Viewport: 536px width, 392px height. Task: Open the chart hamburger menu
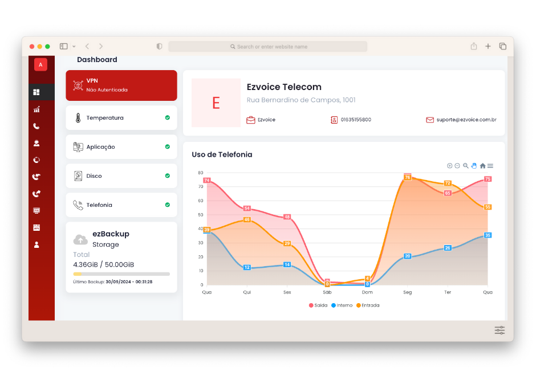click(x=490, y=166)
